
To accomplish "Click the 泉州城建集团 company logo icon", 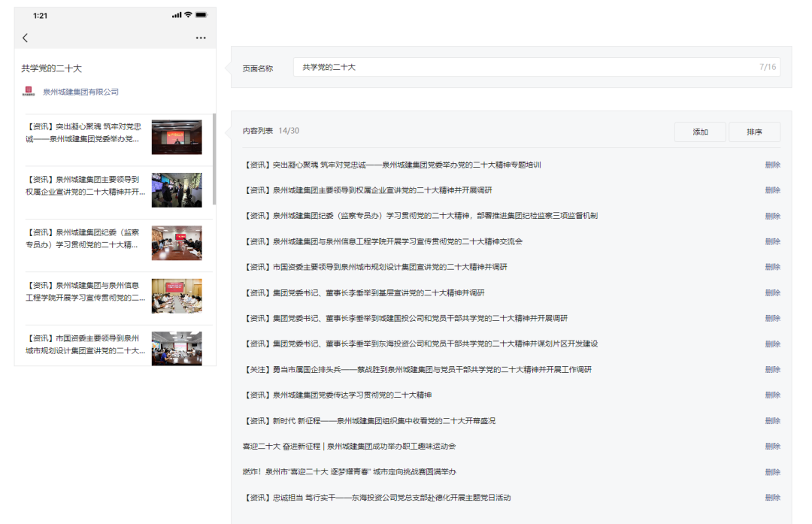I will pyautogui.click(x=29, y=92).
